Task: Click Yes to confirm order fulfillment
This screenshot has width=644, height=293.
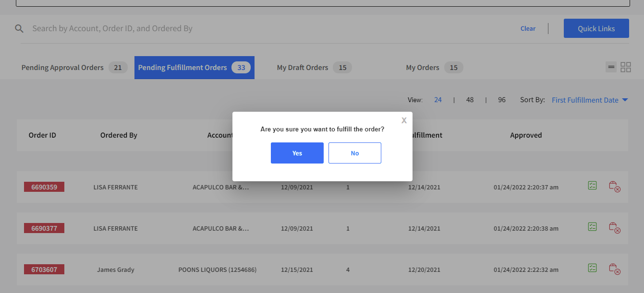Action: click(x=297, y=152)
